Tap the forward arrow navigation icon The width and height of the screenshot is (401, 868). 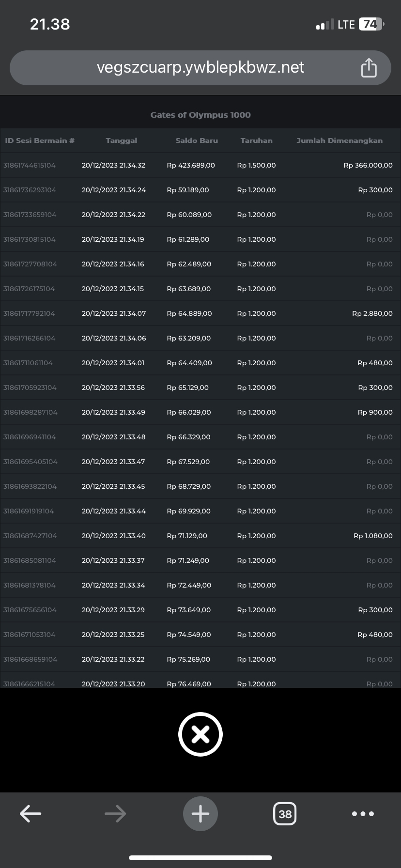click(x=115, y=814)
